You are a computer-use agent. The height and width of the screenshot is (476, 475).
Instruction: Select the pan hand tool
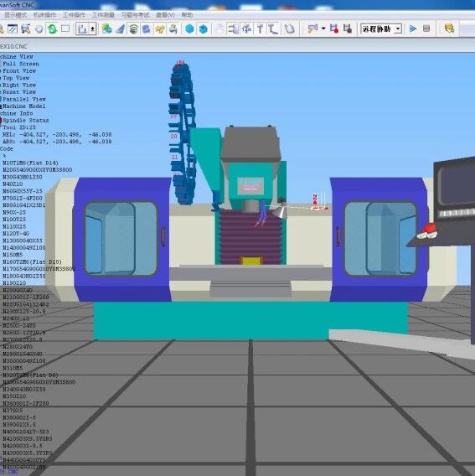(x=39, y=28)
